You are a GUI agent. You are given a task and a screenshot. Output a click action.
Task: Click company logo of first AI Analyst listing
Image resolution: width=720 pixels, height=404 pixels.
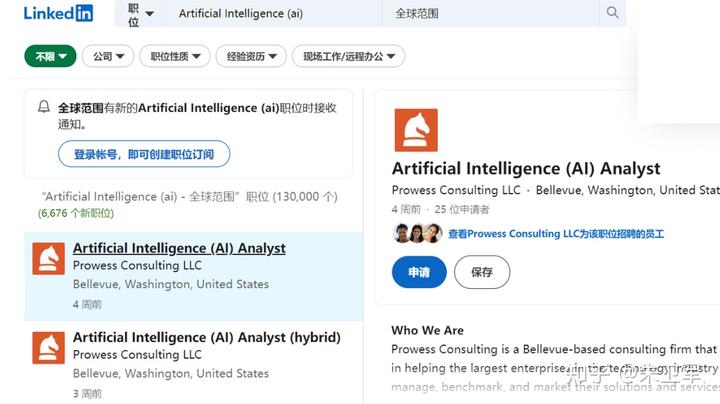click(x=48, y=258)
